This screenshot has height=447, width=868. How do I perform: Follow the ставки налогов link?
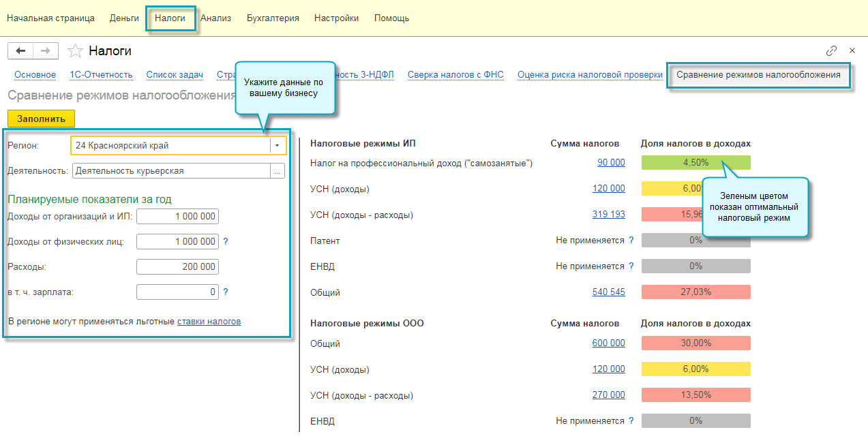pos(209,321)
